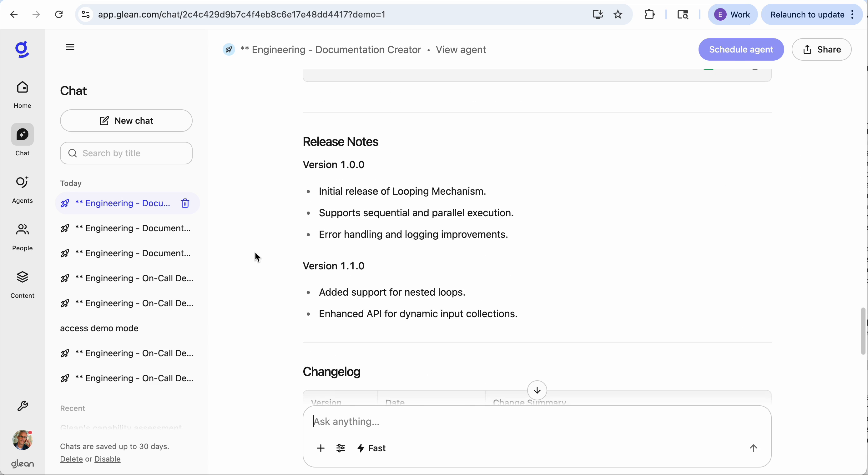The width and height of the screenshot is (868, 475).
Task: Open the View agent link
Action: tap(461, 49)
